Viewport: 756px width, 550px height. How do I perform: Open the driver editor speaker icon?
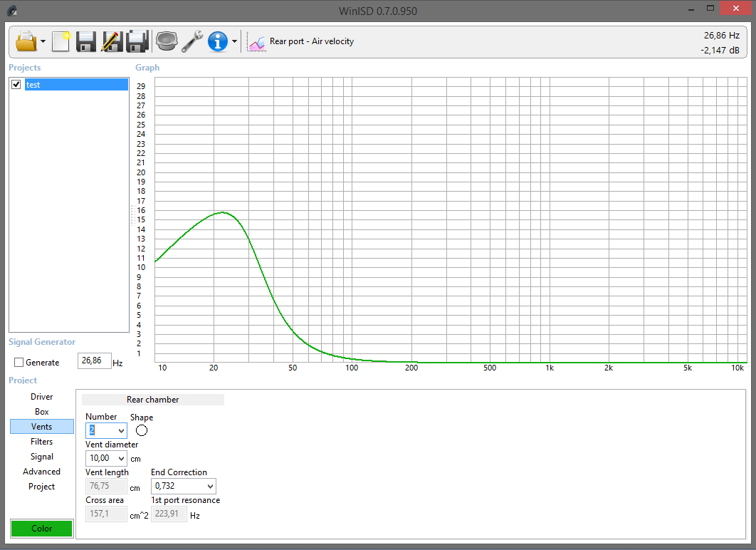tap(167, 41)
